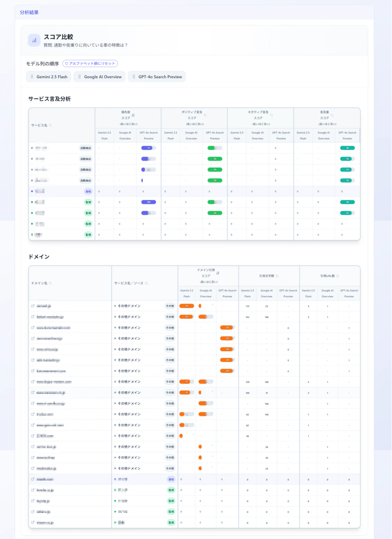The width and height of the screenshot is (392, 539).
Task: Sort by 言及量スコア with its arrow icon
Action: [332, 115]
